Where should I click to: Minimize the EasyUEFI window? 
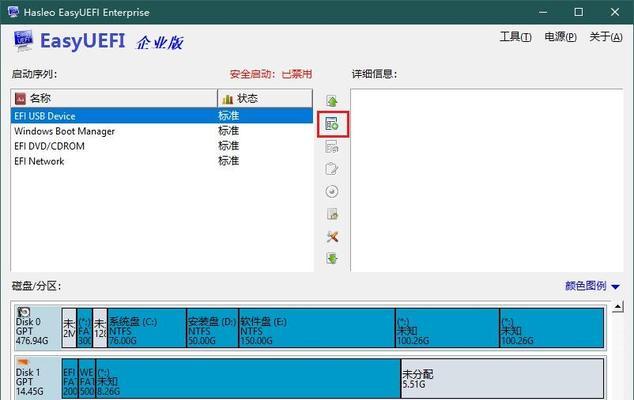tap(543, 12)
